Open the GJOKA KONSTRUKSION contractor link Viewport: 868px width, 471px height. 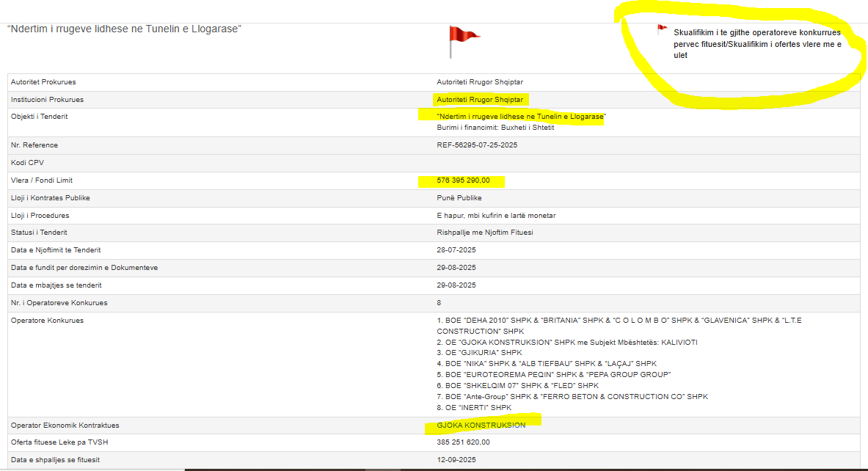tap(481, 425)
